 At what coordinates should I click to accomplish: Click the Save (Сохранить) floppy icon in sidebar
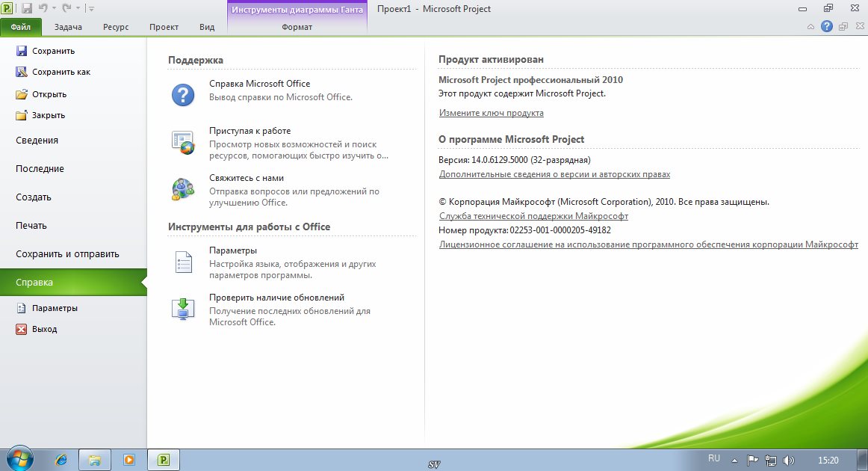tap(21, 51)
